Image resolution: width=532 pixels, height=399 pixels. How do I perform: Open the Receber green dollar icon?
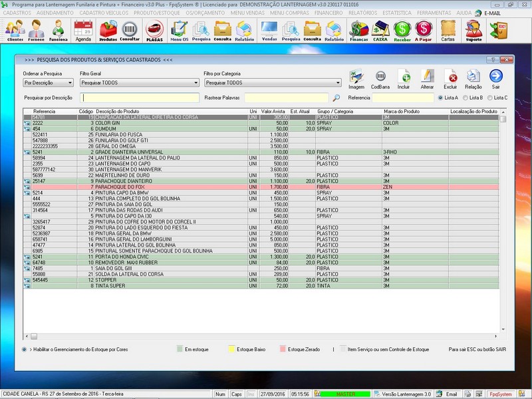pyautogui.click(x=402, y=29)
